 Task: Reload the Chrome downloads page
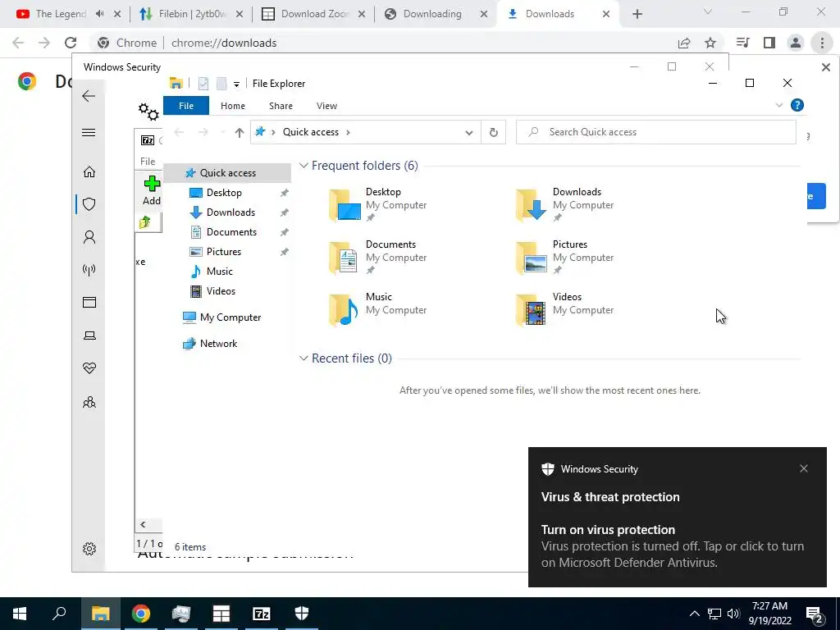tap(71, 43)
